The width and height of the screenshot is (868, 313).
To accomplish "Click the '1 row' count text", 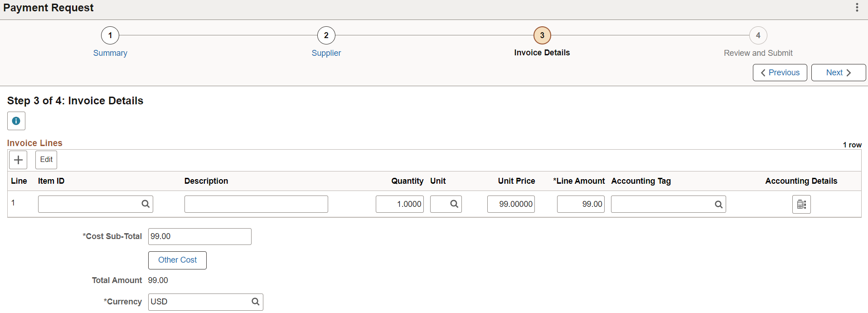I will (x=852, y=145).
